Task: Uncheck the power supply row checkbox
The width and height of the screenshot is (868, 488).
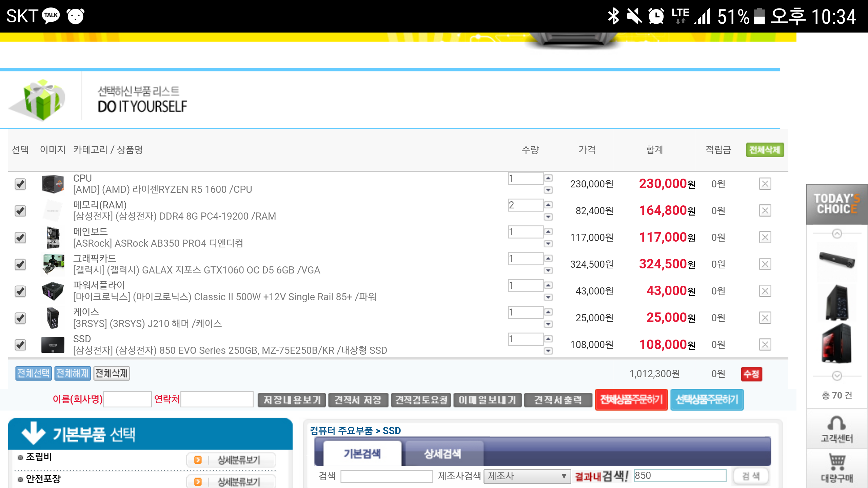Action: tap(20, 291)
